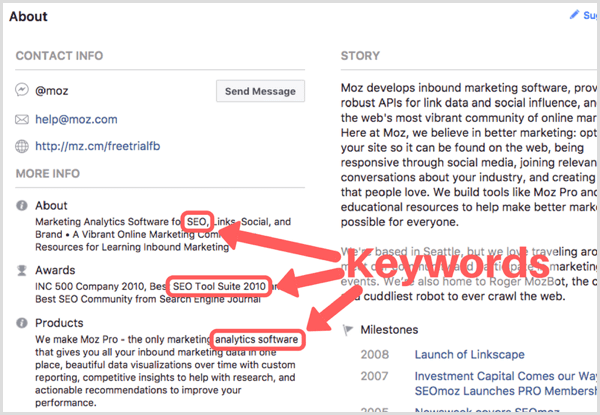Click the info icon next to About

pos(22,205)
